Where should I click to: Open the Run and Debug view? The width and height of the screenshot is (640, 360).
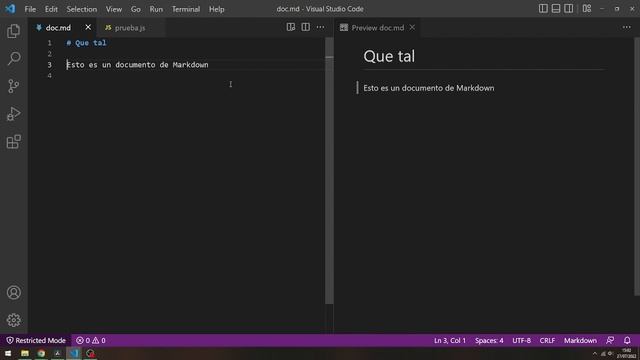pyautogui.click(x=13, y=114)
